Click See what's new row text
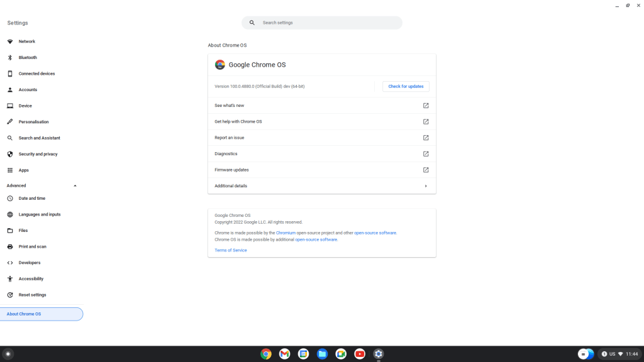The image size is (644, 362). (x=229, y=106)
